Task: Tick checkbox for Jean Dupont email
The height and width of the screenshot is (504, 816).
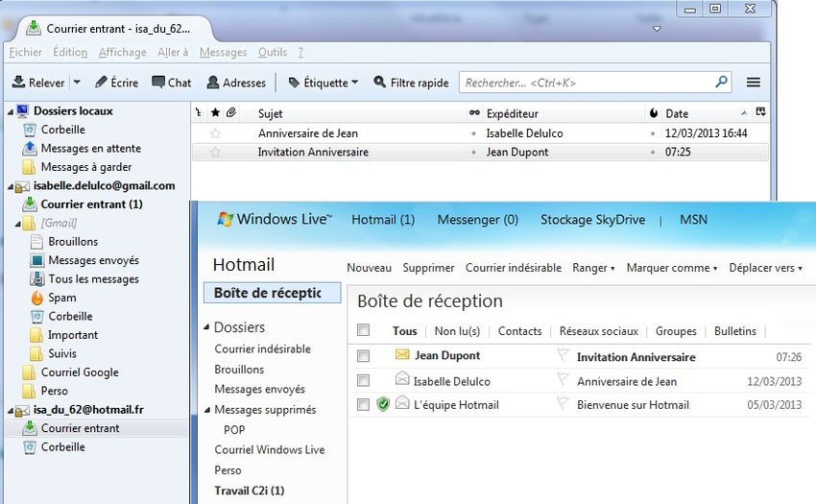Action: click(363, 356)
